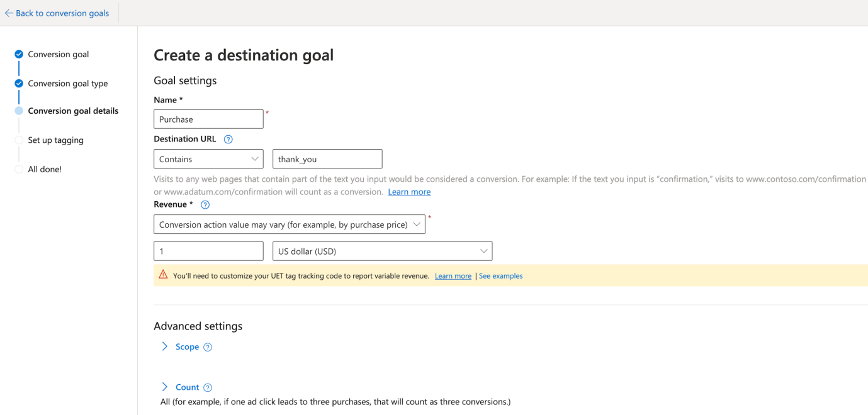Go to Set up tagging step
The width and height of the screenshot is (868, 415).
tap(55, 140)
